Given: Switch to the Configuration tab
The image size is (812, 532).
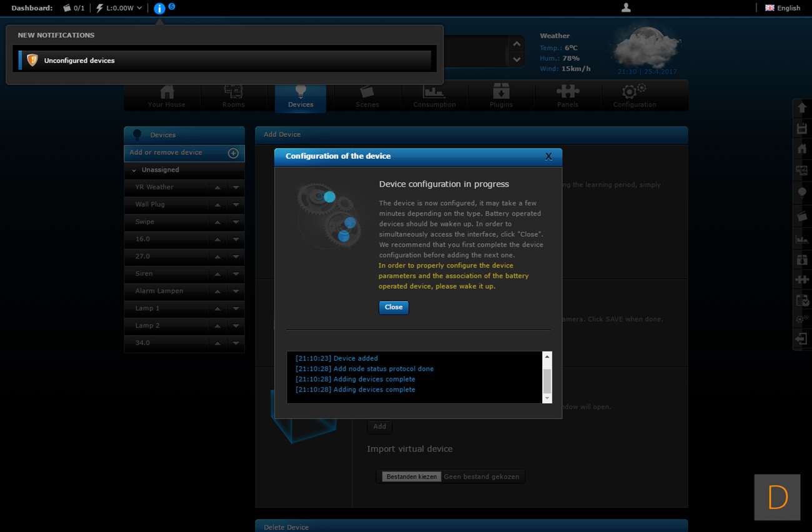Looking at the screenshot, I should click(x=634, y=97).
